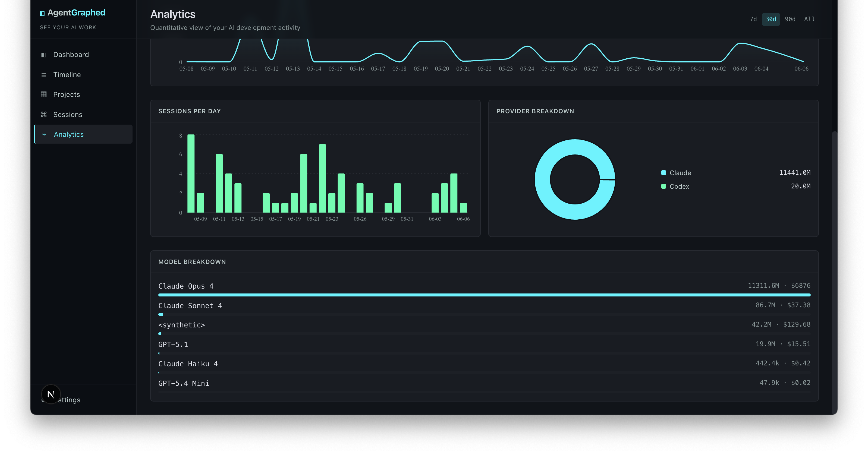Click the Claude Opus 4 usage bar
This screenshot has width=868, height=455.
coord(484,295)
